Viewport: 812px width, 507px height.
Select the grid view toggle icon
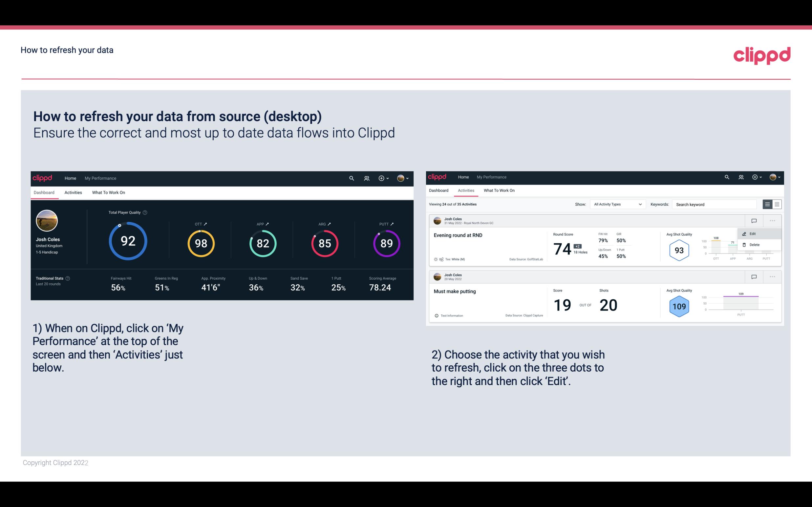(x=776, y=204)
